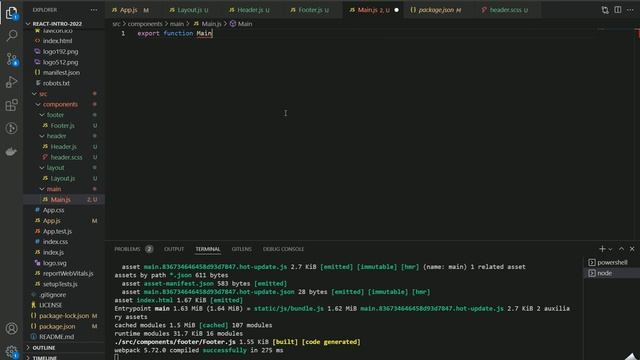This screenshot has width=640, height=360.
Task: Click the Explorer more actions ellipsis
Action: (x=94, y=10)
